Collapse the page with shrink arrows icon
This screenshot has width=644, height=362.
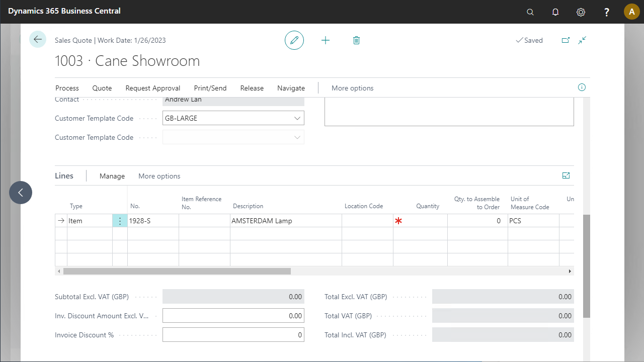click(583, 40)
